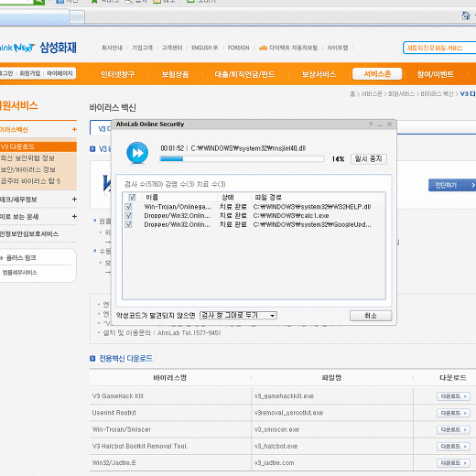
Task: Download V3 Halcbot Bootkit Removal Tool
Action: [x=453, y=447]
